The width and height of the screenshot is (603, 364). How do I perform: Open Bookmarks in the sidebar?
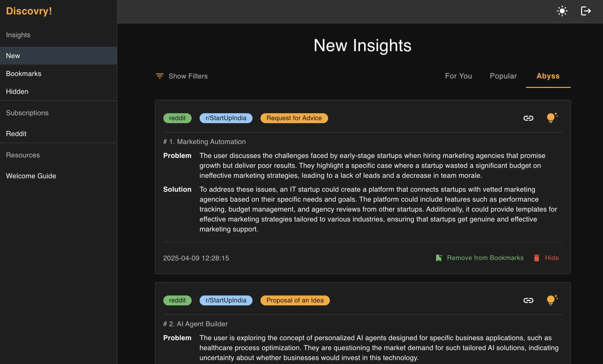click(x=24, y=73)
